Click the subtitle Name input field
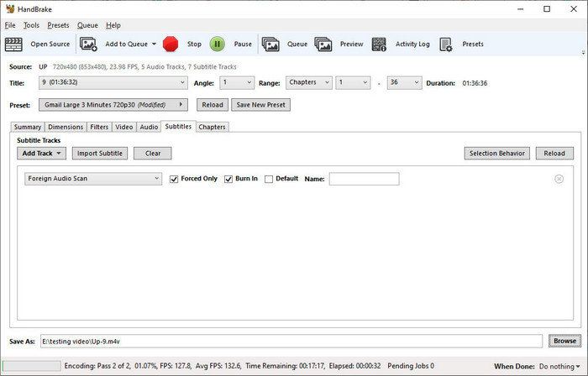The height and width of the screenshot is (376, 588). click(x=364, y=179)
